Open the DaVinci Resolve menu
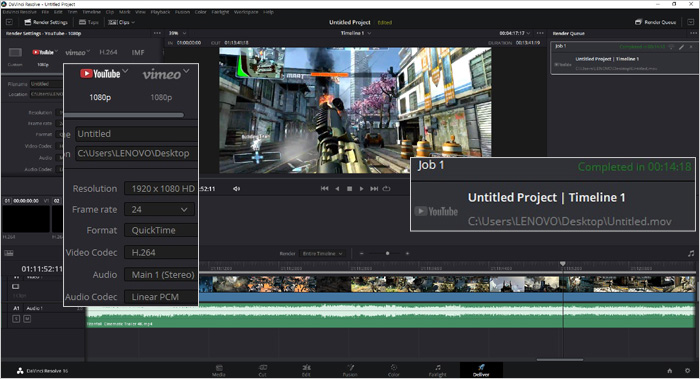This screenshot has height=379, width=700. [x=19, y=12]
